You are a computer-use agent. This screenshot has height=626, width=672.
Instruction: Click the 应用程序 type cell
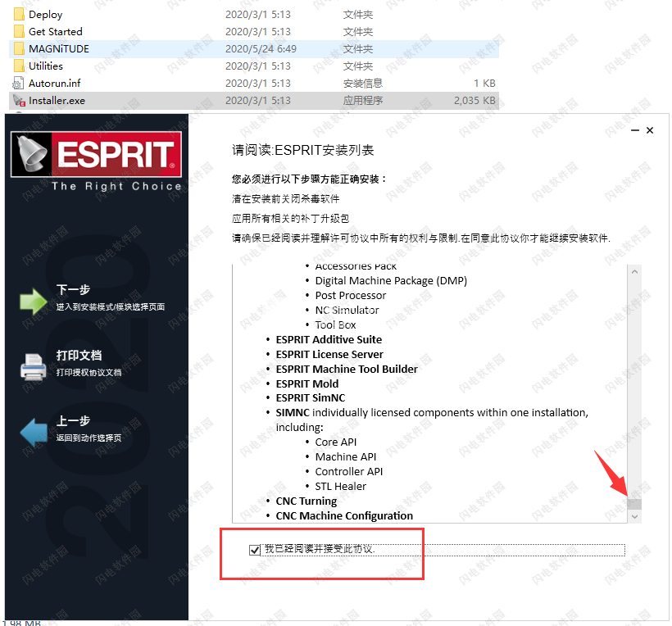click(x=362, y=101)
